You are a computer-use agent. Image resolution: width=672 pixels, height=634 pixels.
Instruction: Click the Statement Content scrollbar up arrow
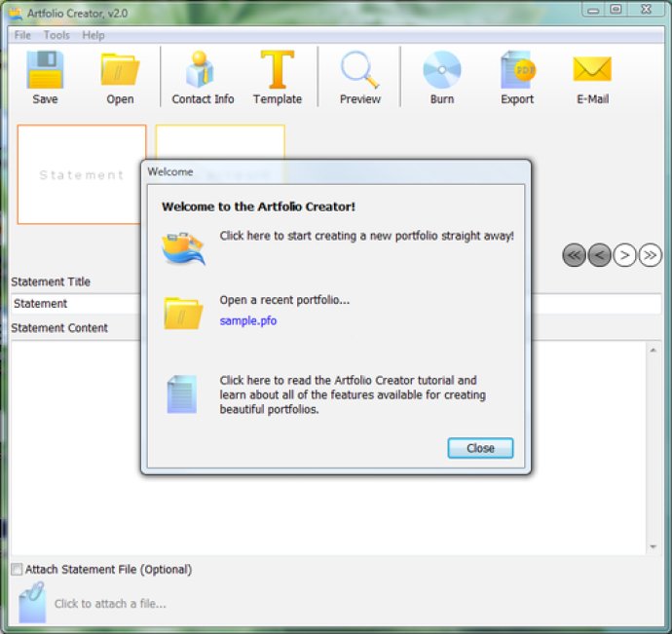[x=653, y=351]
